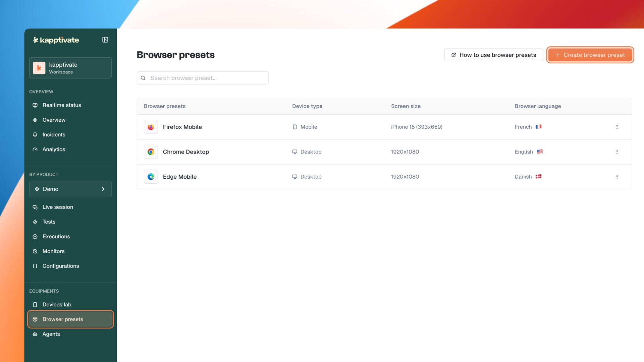Viewport: 644px width, 362px height.
Task: Open Agents in the sidebar
Action: click(x=51, y=334)
